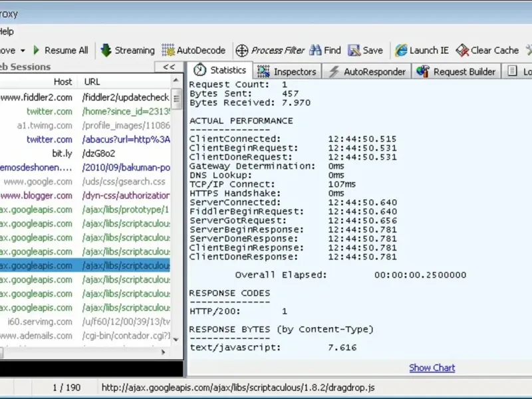Click the text/javascript 7.616 line
Image resolution: width=532 pixels, height=399 pixels.
click(273, 348)
